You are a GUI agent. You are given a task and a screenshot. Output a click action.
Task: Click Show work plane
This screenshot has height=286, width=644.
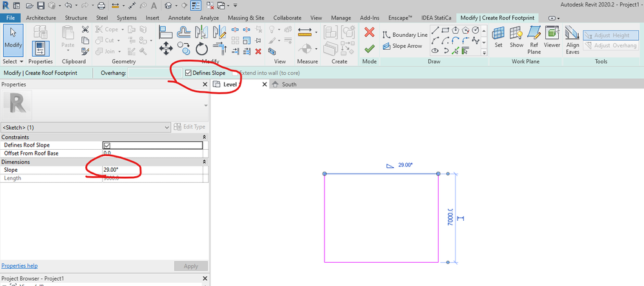[516, 37]
